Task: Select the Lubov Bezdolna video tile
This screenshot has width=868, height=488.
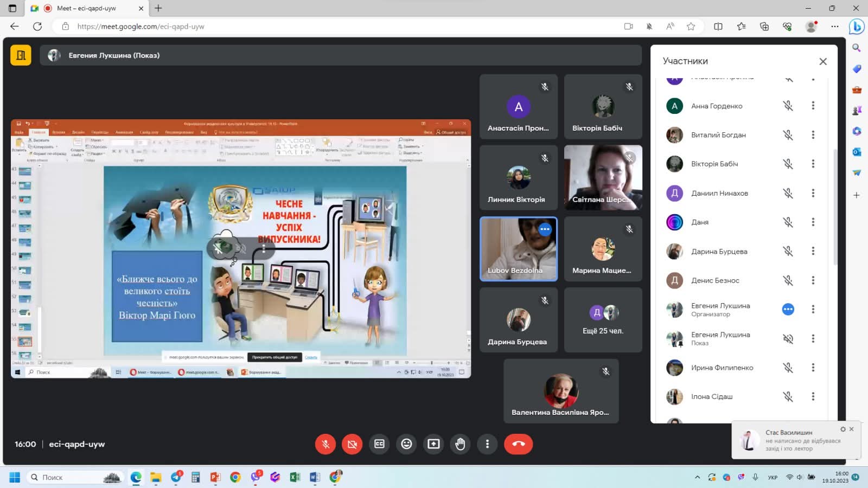Action: pos(518,249)
